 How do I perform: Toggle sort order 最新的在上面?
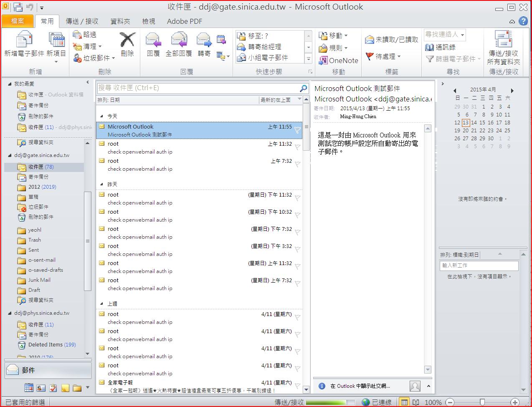coord(281,100)
